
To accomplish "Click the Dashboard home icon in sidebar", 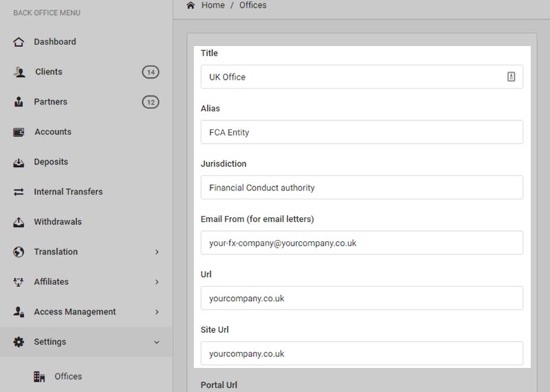I will (19, 42).
